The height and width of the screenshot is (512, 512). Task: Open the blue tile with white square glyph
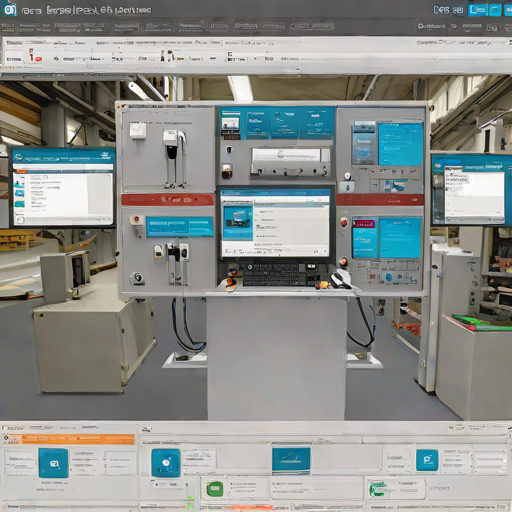53,463
